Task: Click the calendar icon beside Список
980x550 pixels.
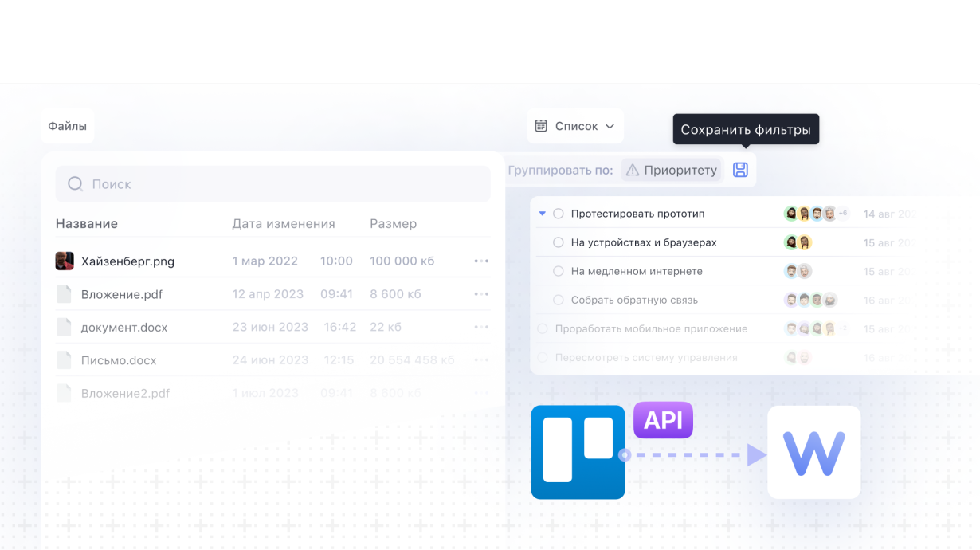Action: (x=543, y=125)
